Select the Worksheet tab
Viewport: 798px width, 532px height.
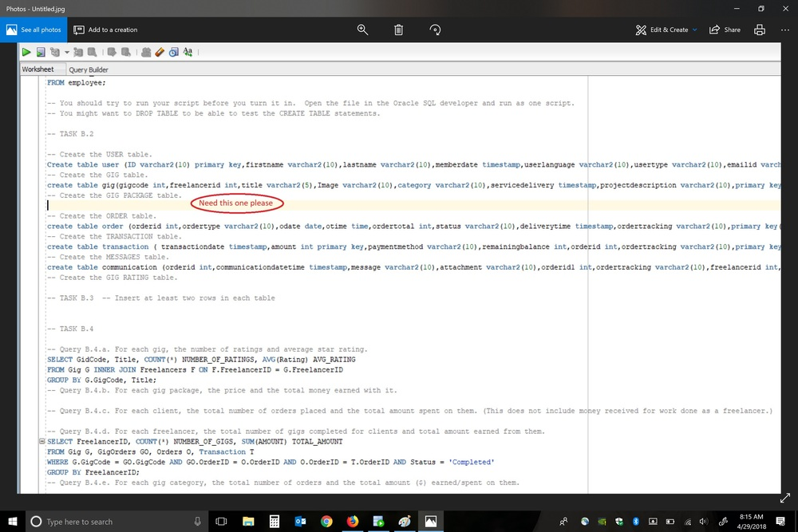click(x=38, y=69)
